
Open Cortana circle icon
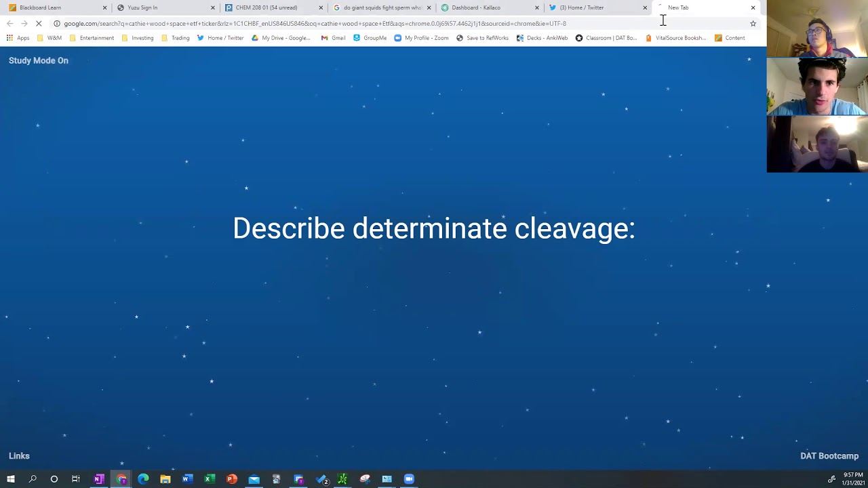coord(54,479)
